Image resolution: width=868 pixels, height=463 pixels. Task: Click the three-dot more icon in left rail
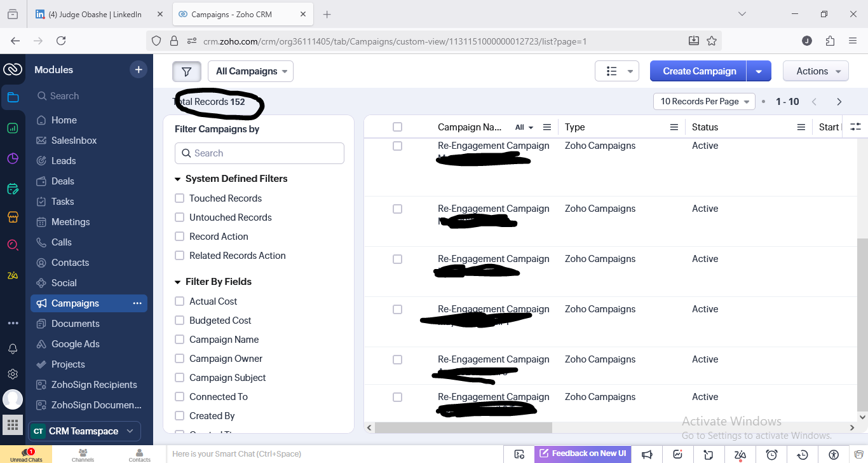coord(13,323)
